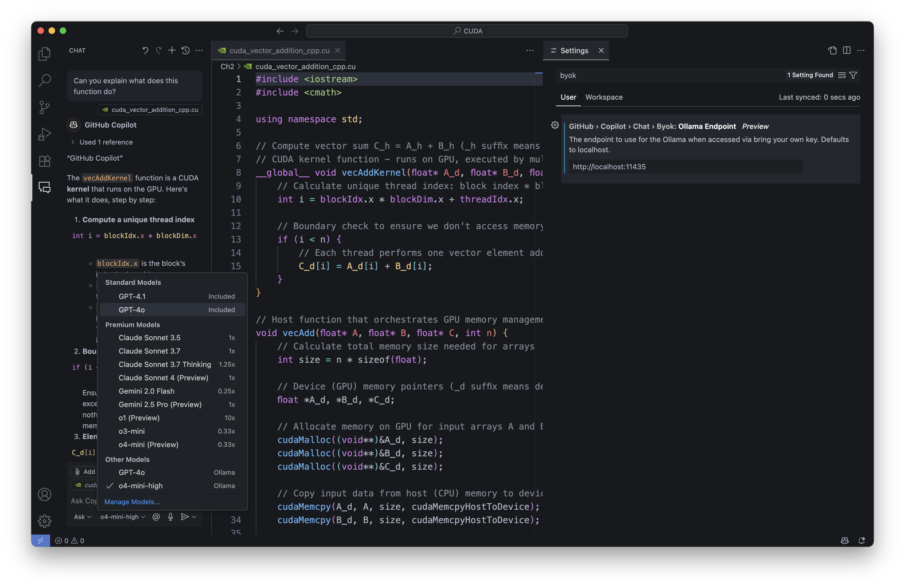The image size is (905, 588).
Task: Select the Ollama GPT-4o model
Action: [172, 472]
